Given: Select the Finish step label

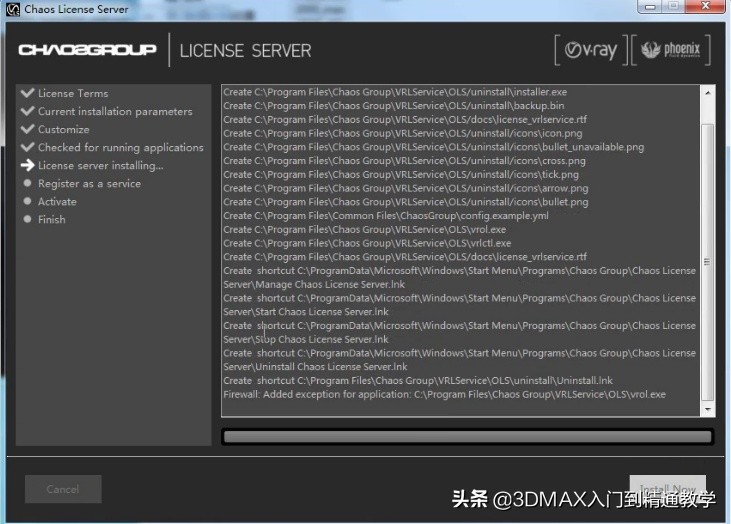Looking at the screenshot, I should (x=52, y=220).
